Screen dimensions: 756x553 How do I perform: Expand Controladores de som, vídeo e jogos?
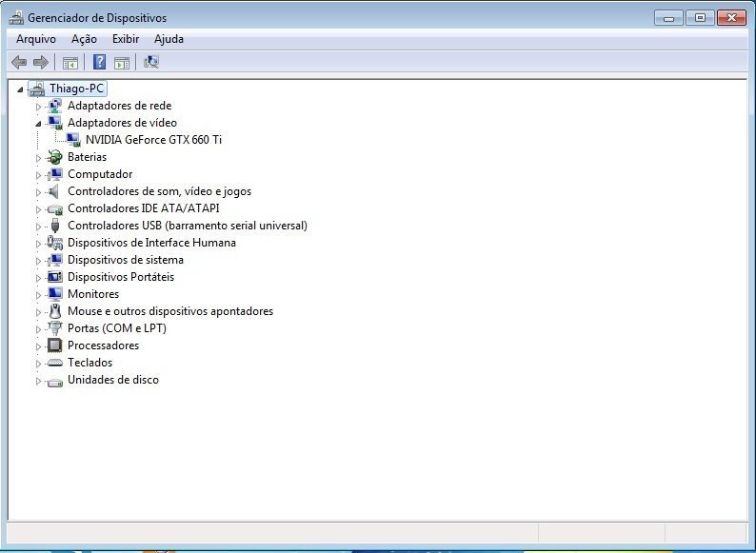(x=39, y=192)
